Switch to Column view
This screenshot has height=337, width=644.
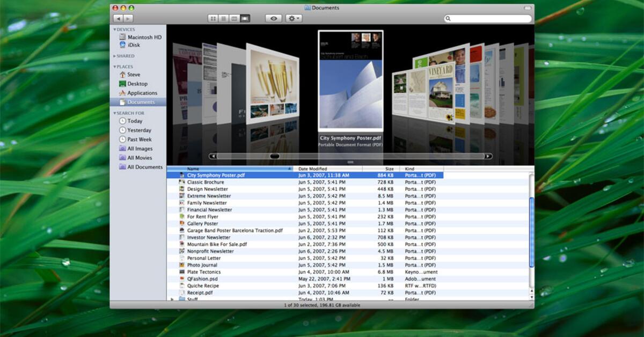pos(235,18)
